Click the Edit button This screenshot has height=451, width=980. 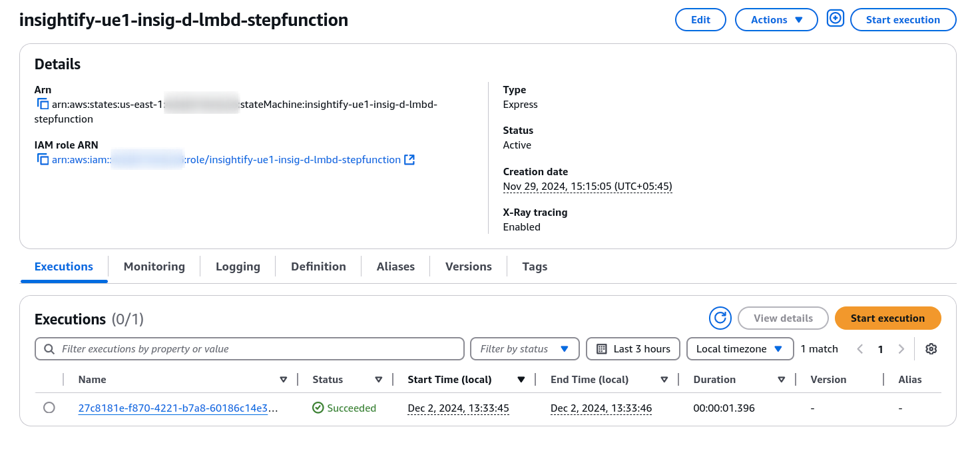point(700,20)
